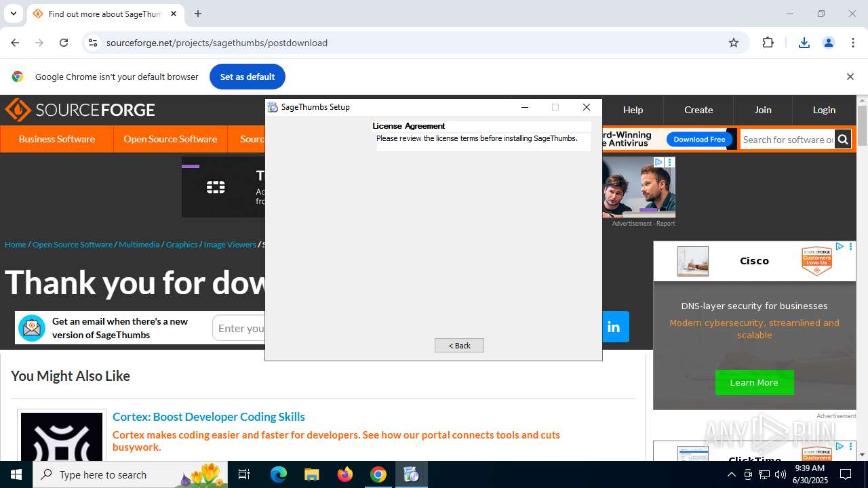868x488 pixels.
Task: Click the LinkedIn share icon
Action: 614,327
